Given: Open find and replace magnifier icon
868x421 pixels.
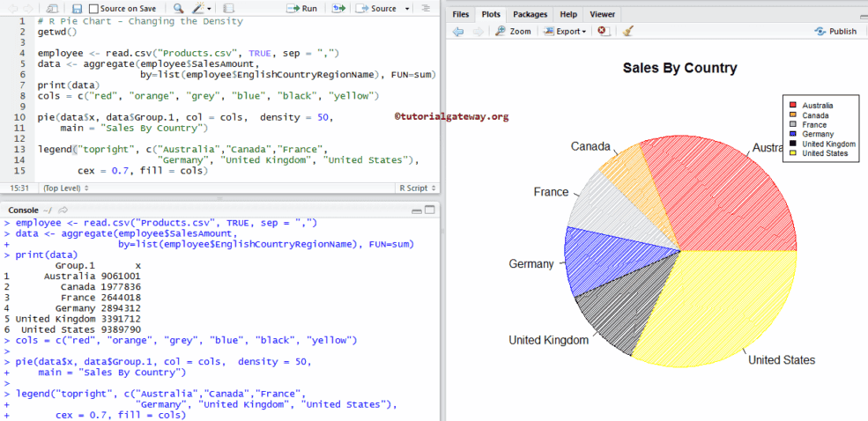Looking at the screenshot, I should click(x=179, y=8).
